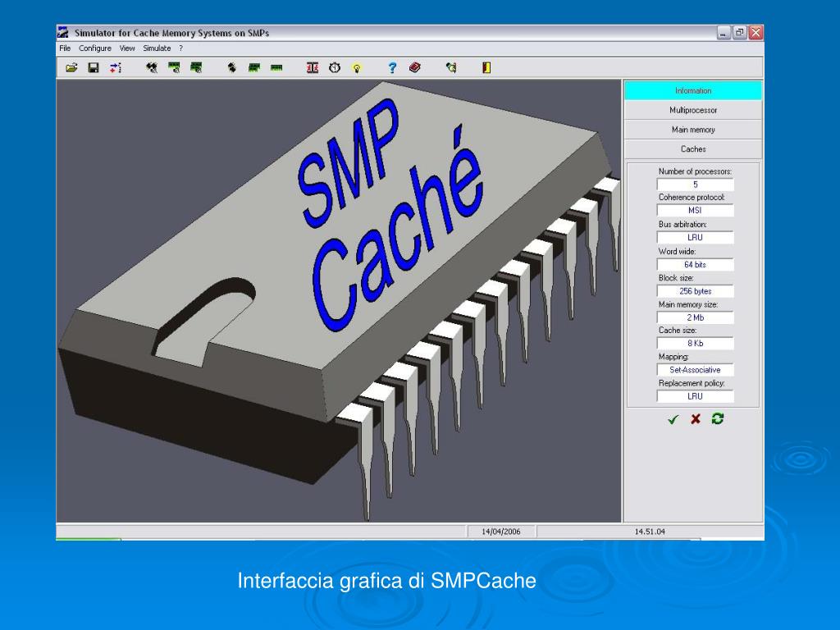Click the open folder toolbar icon
Screen dimensions: 840x630
71,68
